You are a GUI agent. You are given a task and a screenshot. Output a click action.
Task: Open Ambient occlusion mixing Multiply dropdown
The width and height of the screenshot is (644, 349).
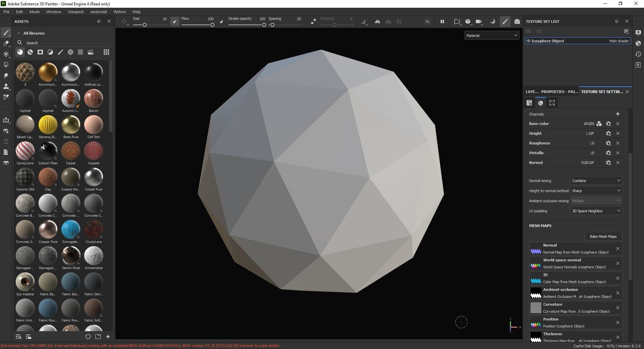coord(596,201)
